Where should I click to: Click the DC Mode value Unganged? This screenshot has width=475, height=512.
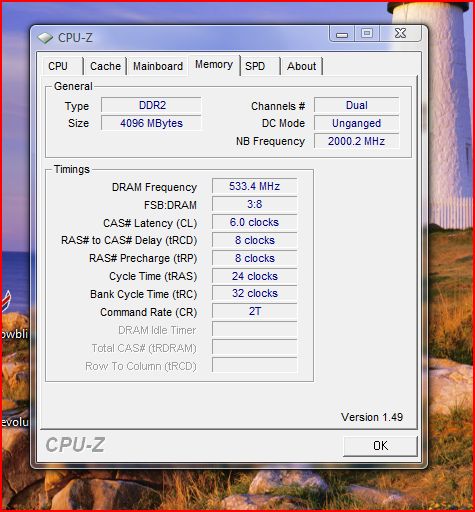point(356,123)
